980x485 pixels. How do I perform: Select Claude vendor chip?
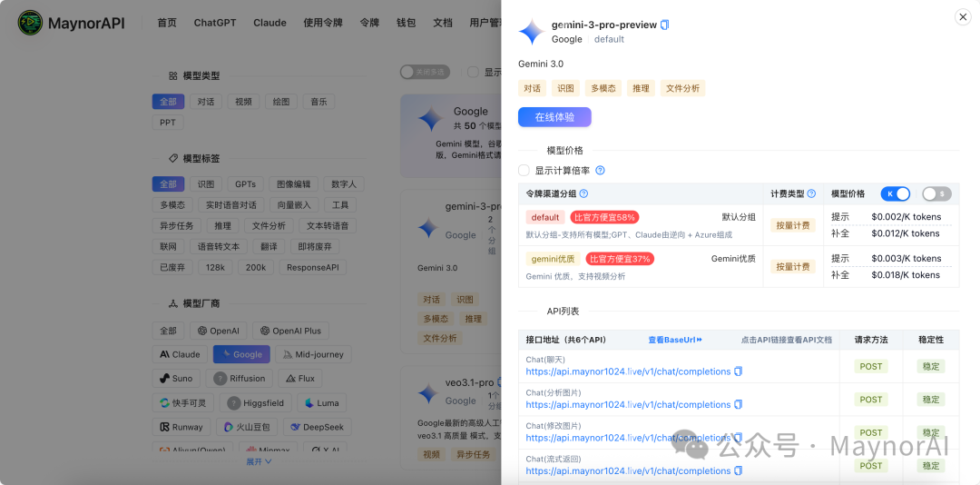click(x=180, y=354)
